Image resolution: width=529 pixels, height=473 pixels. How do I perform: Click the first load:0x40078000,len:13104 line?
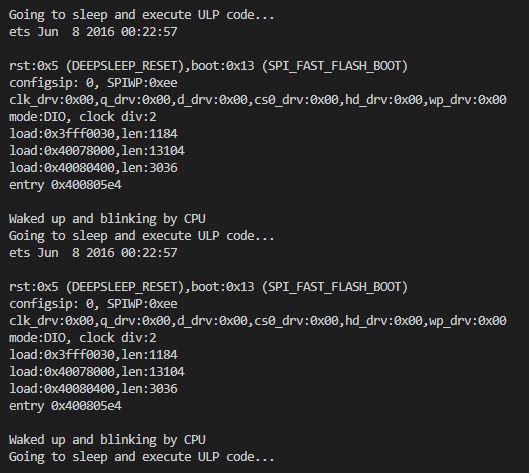(x=97, y=151)
